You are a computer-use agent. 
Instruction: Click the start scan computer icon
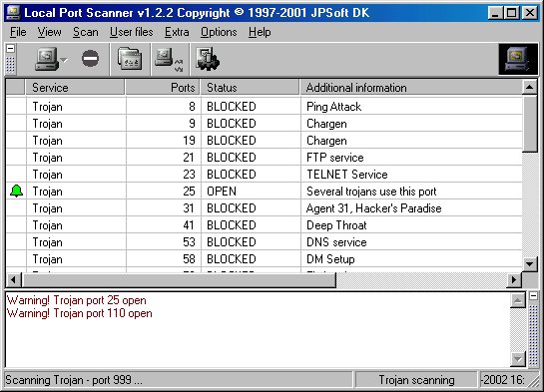47,59
